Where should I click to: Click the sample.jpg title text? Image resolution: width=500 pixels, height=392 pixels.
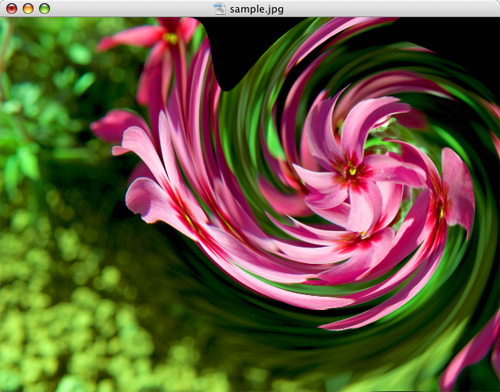tap(256, 9)
